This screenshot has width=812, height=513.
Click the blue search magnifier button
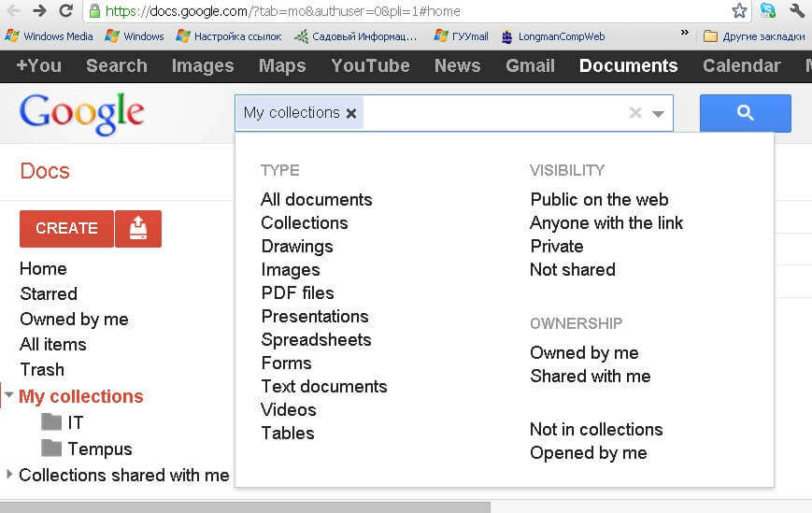746,113
